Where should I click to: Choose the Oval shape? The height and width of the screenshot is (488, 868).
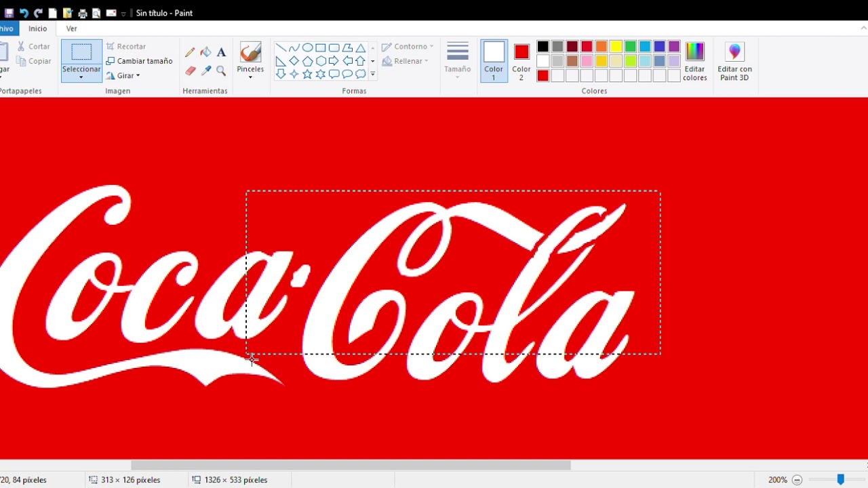coord(307,48)
